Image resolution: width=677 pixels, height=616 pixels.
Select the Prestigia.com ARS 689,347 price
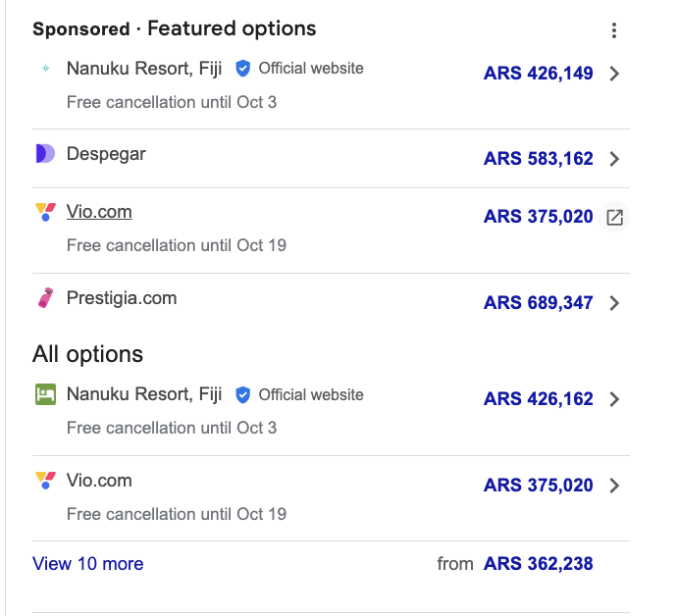(x=538, y=303)
